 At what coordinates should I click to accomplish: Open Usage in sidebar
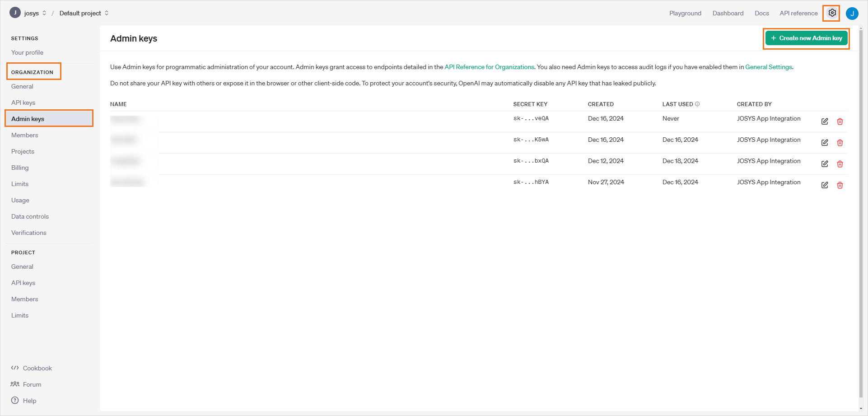point(20,200)
